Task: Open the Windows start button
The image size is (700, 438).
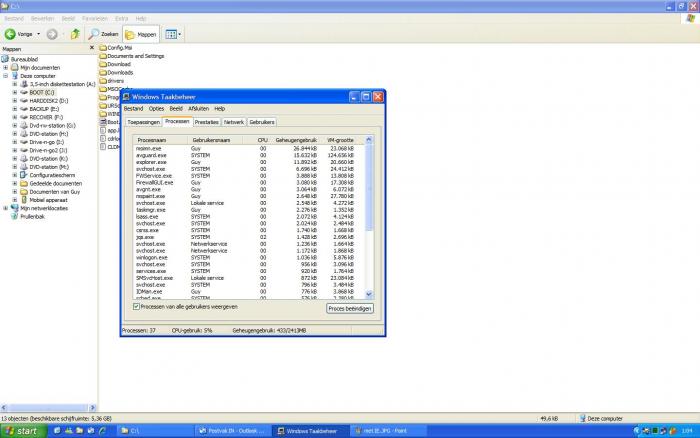Action: pyautogui.click(x=24, y=431)
